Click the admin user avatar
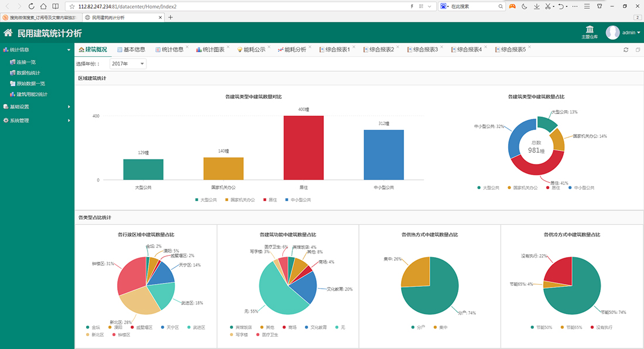 (x=612, y=33)
